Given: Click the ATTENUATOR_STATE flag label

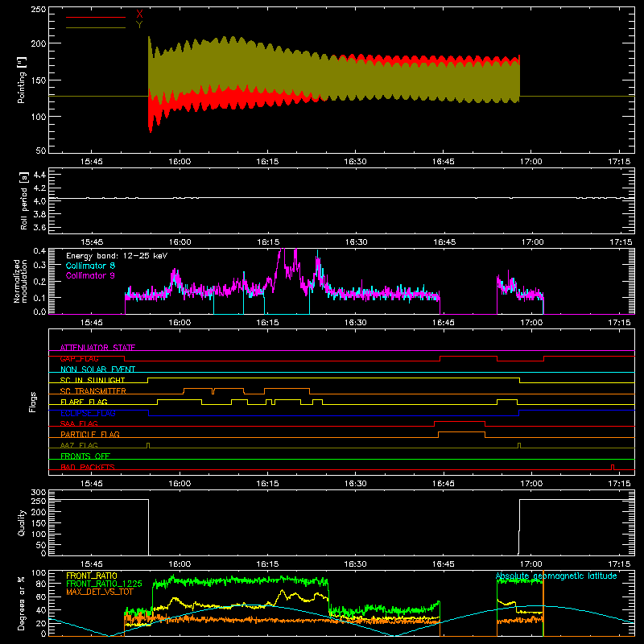Looking at the screenshot, I should 97,348.
